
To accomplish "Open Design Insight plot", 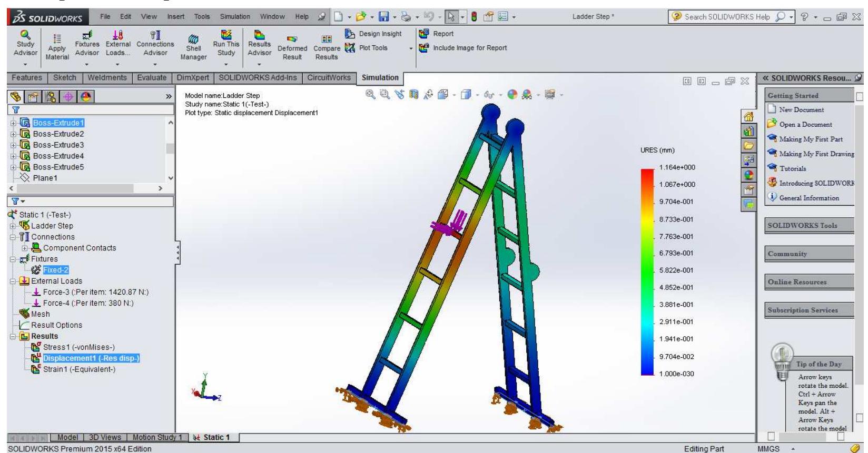I will 373,34.
